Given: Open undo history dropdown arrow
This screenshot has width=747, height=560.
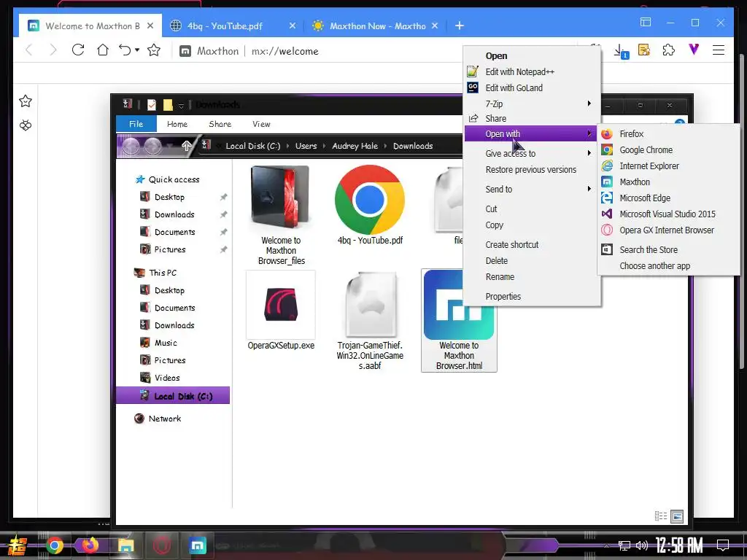Looking at the screenshot, I should coord(137,50).
